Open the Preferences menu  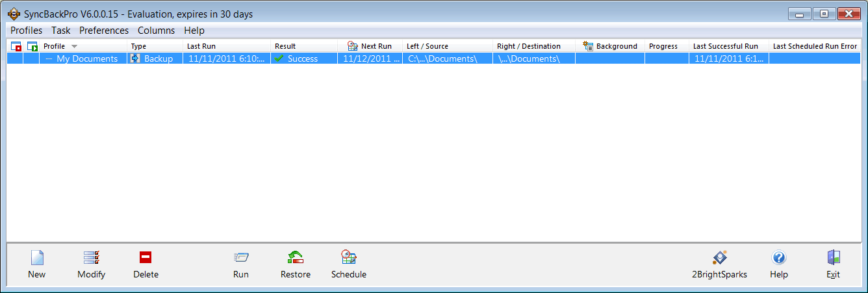point(104,31)
